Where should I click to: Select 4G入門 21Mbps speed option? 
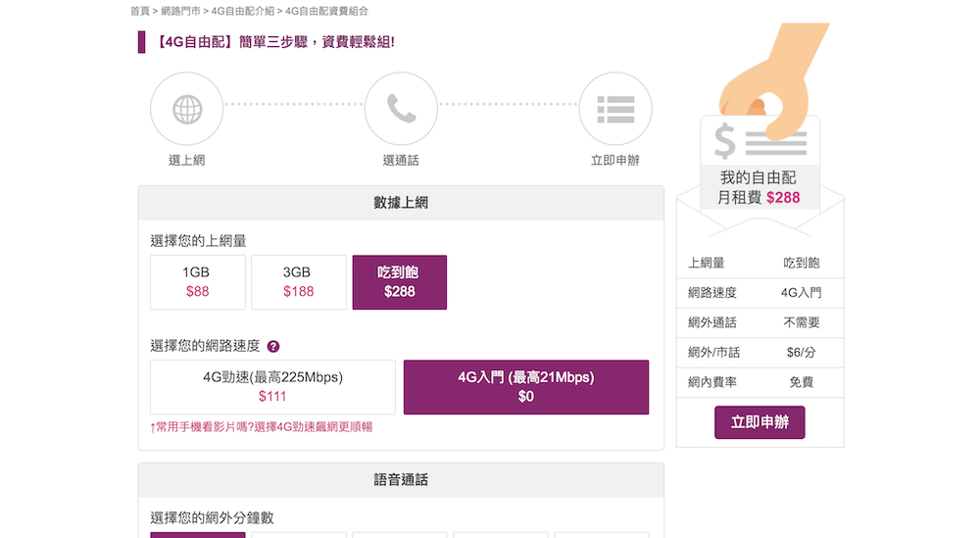click(x=525, y=387)
